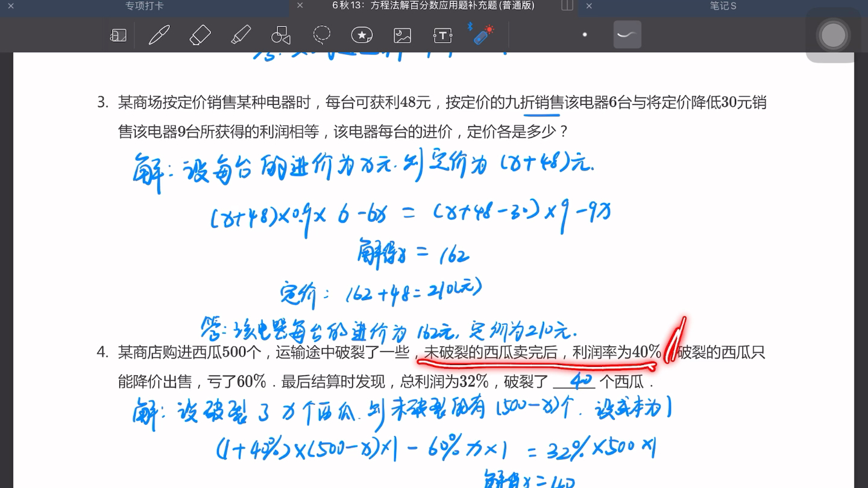Activate the Lasso selection tool
868x488 pixels.
[322, 34]
